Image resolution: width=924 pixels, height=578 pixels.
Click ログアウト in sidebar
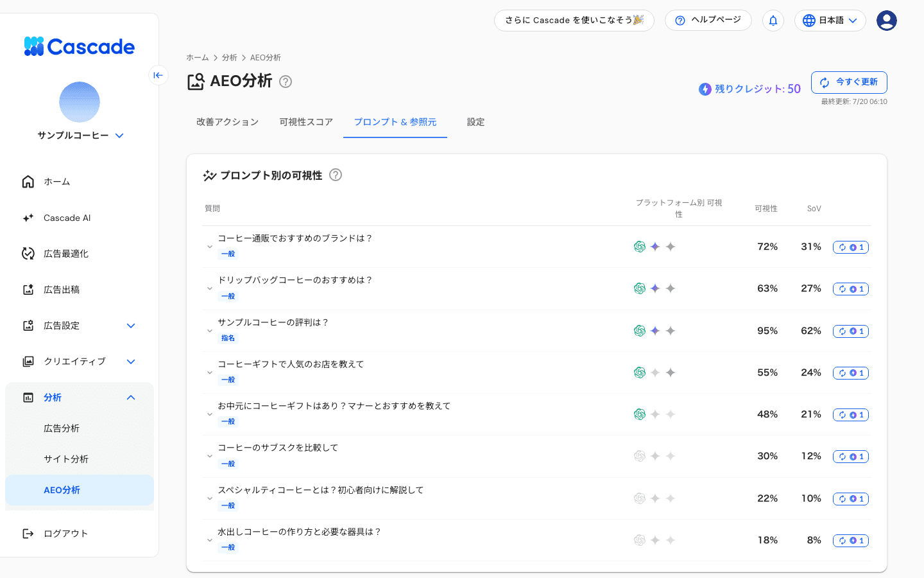pyautogui.click(x=80, y=534)
